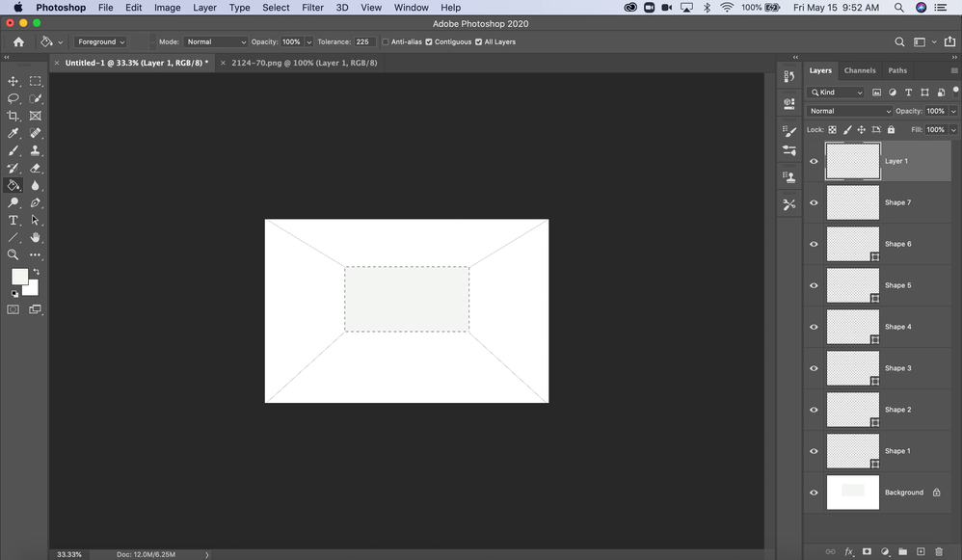Select the Move tool

[13, 81]
